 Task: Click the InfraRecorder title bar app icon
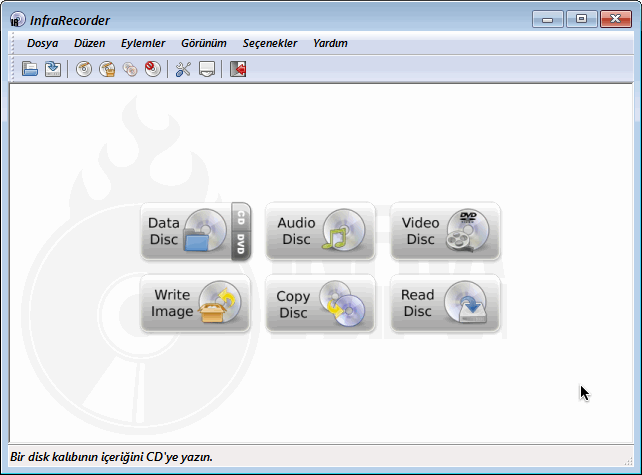pos(17,20)
